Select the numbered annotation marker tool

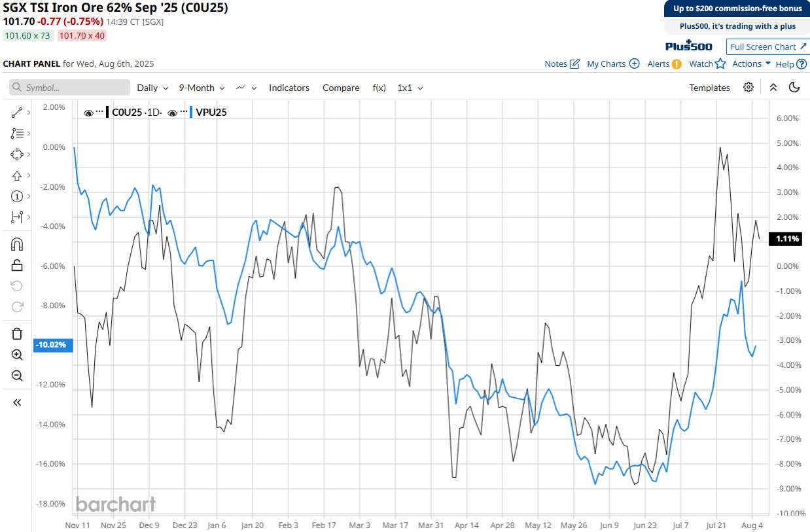pyautogui.click(x=17, y=196)
